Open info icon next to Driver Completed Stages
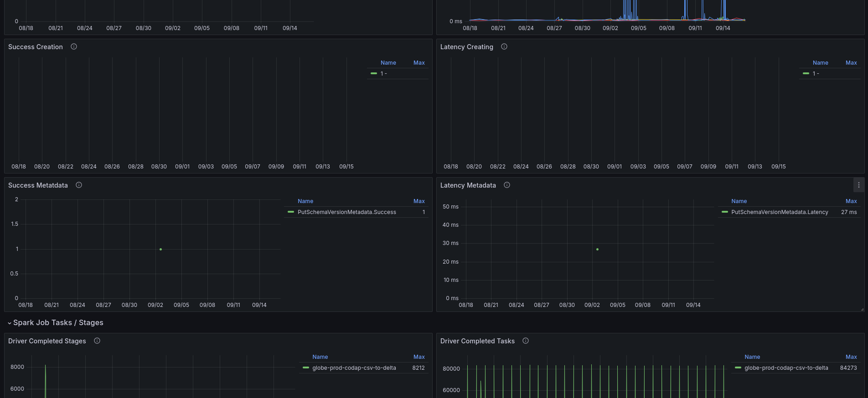Screen dimensions: 868x398 pos(97,341)
